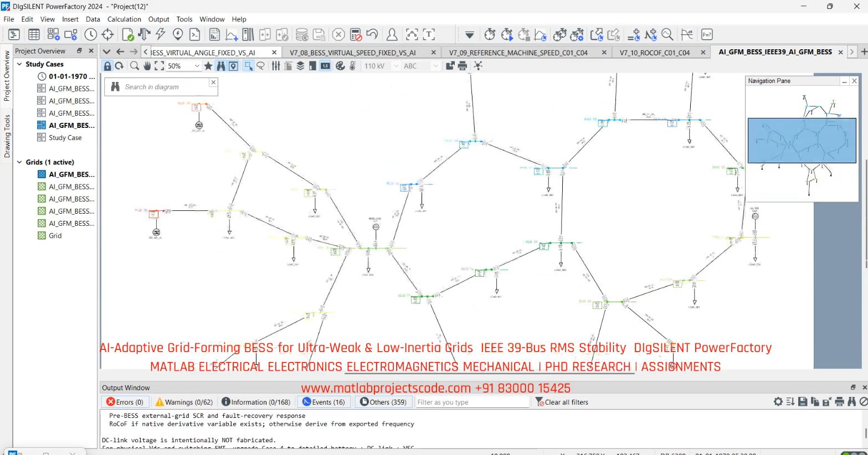
Task: Click the Run Simulation stopwatch with play arrow
Action: point(507,34)
